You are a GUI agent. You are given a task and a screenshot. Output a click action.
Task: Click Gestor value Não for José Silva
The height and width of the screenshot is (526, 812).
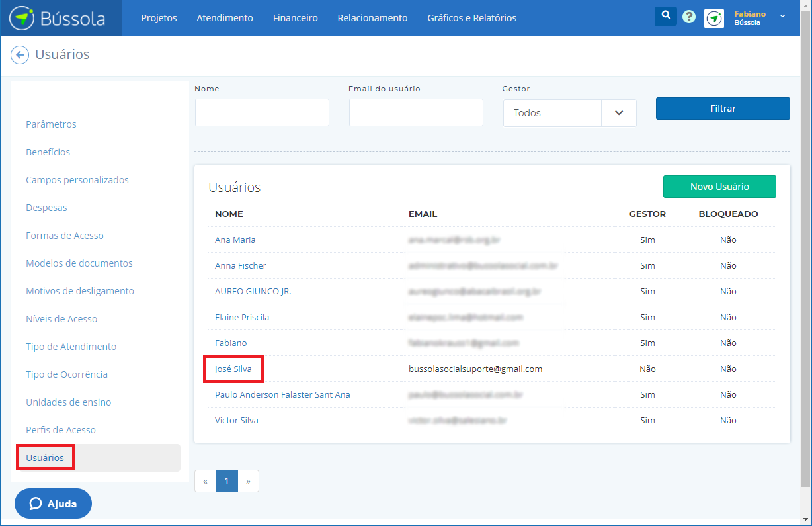click(647, 369)
